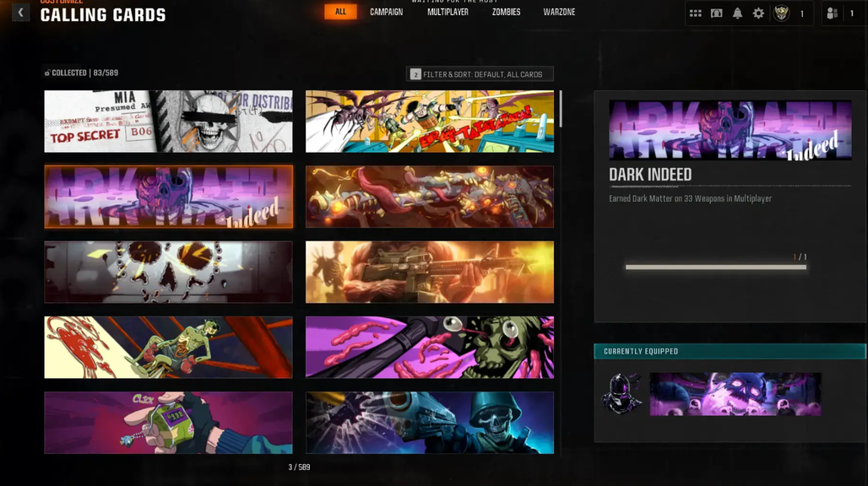Screen dimensions: 868x486
Task: Click the Dark Indeed preview image
Action: (730, 130)
